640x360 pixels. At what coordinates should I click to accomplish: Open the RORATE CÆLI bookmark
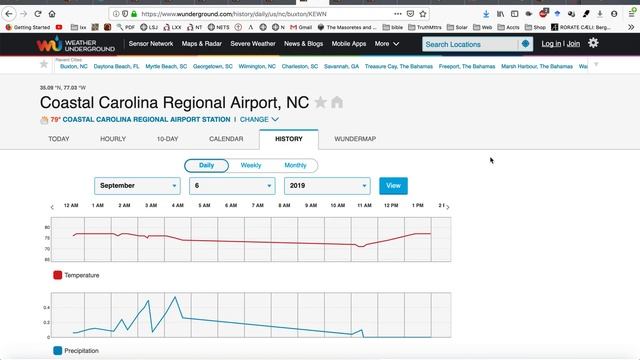[x=581, y=27]
